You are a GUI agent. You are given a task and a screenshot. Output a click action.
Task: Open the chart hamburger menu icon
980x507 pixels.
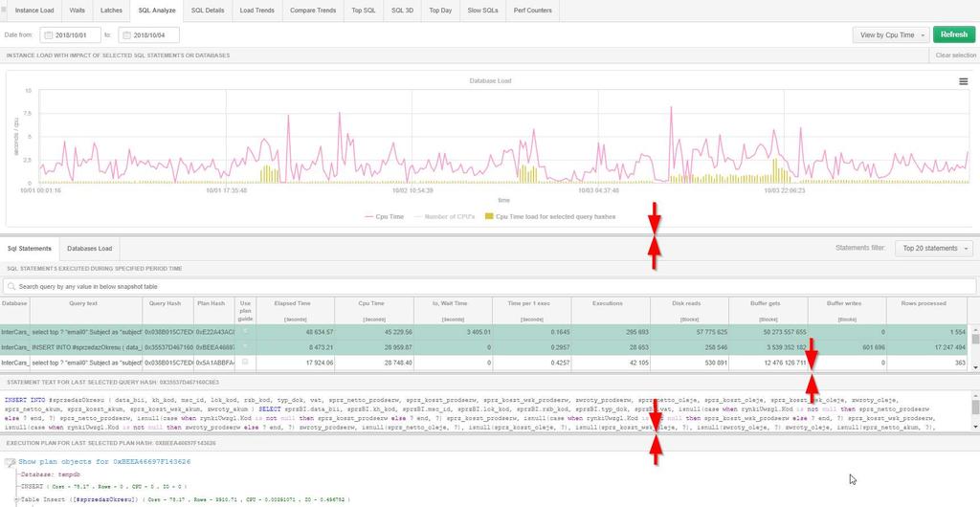[x=963, y=81]
